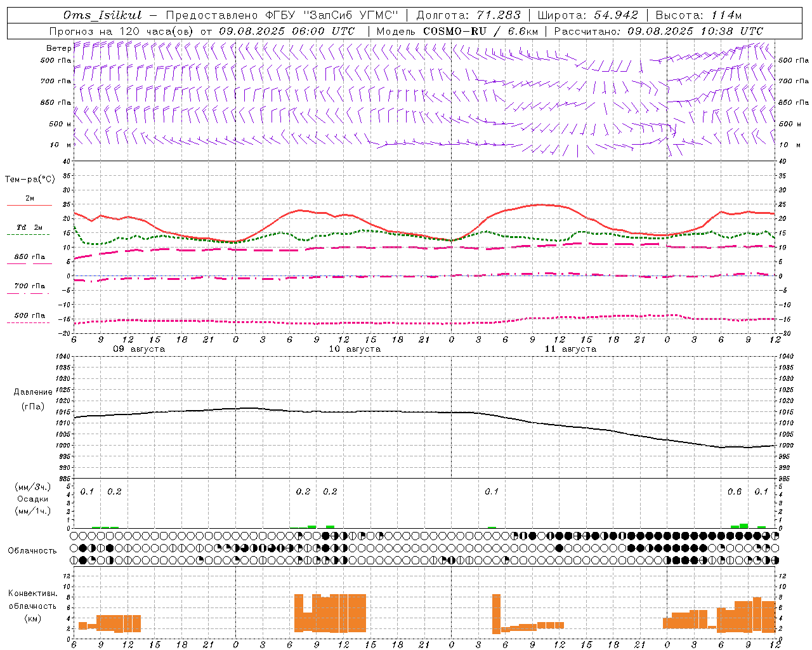Select the Модель COSMO-RU / 6.6км text
Image resolution: width=812 pixels, height=650 pixels.
point(457,31)
